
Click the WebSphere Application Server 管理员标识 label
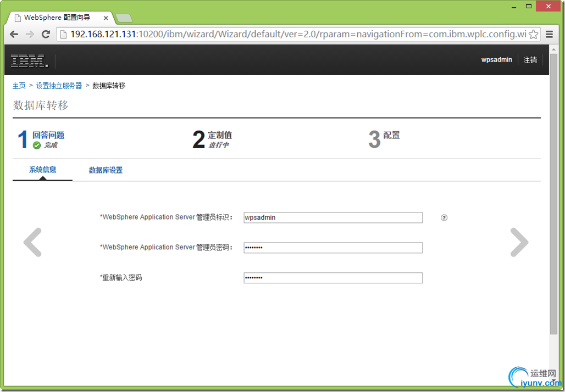167,217
